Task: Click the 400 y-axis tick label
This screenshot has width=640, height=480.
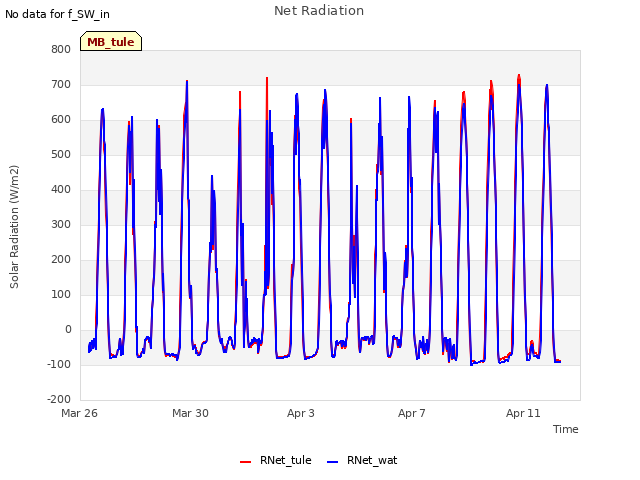Action: click(x=61, y=189)
